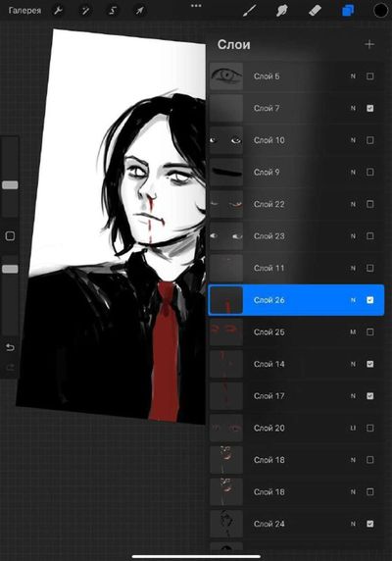The width and height of the screenshot is (392, 561).
Task: Add a new layer with plus
Action: (x=369, y=44)
